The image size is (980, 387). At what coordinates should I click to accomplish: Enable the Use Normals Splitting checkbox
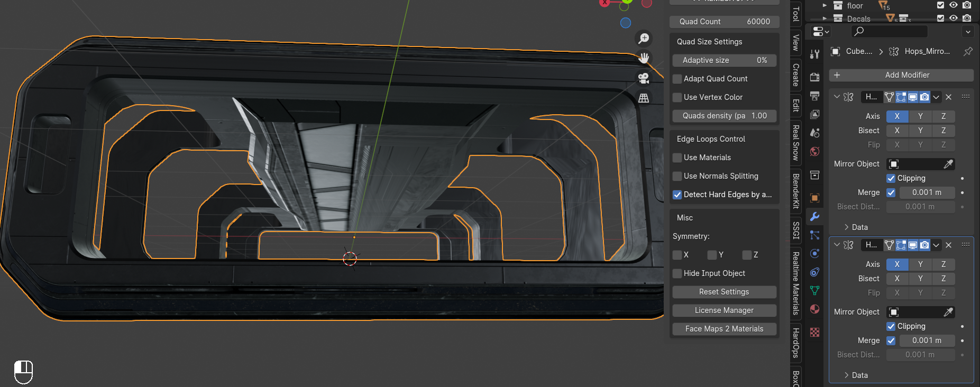[677, 176]
